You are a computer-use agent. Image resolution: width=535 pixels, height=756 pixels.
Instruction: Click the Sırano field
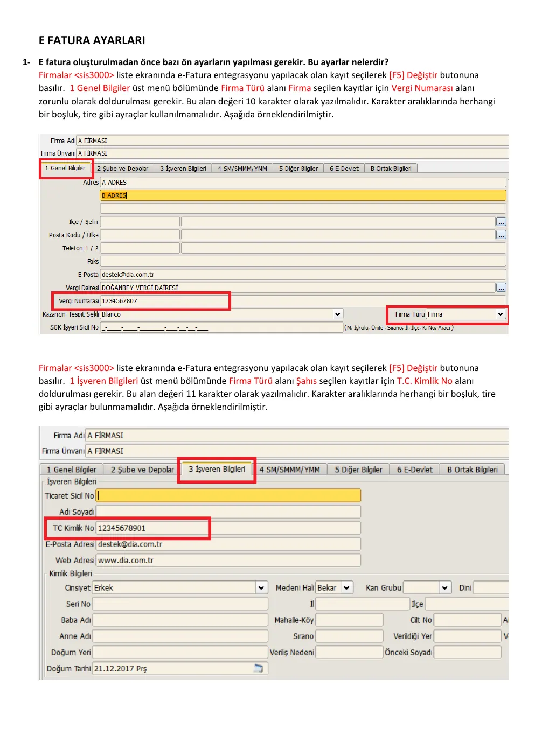pos(349,636)
